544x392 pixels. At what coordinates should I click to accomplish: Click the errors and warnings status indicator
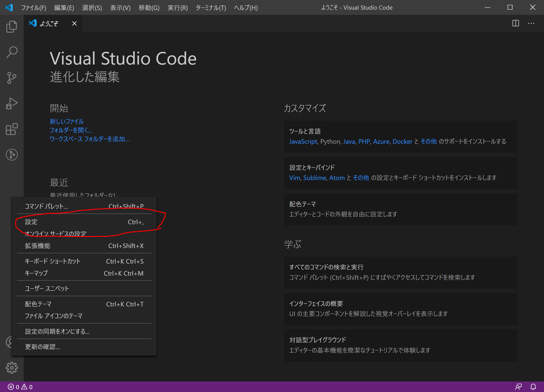pyautogui.click(x=20, y=387)
